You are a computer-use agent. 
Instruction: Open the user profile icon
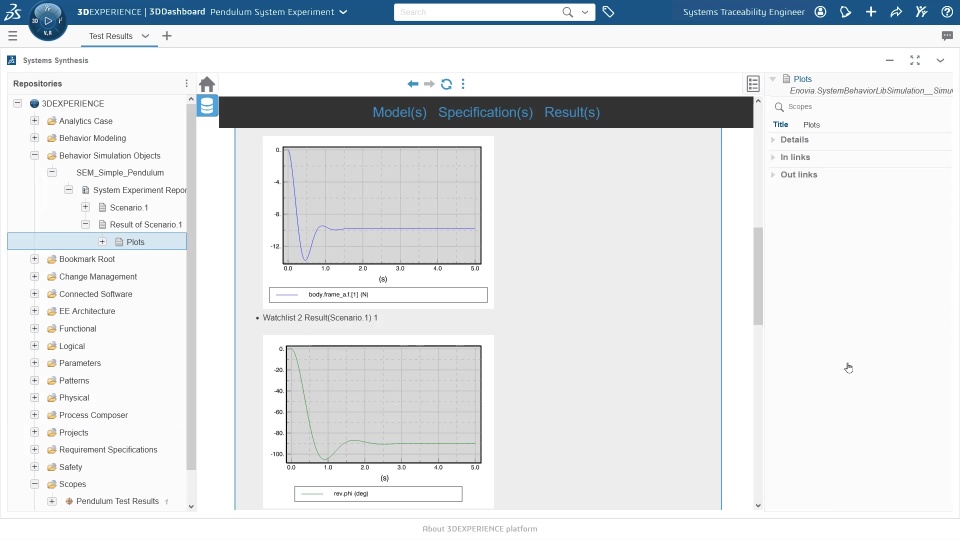[x=820, y=12]
